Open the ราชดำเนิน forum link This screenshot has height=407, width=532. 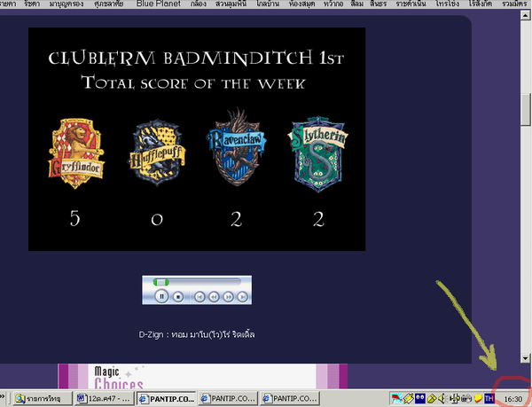tap(411, 4)
